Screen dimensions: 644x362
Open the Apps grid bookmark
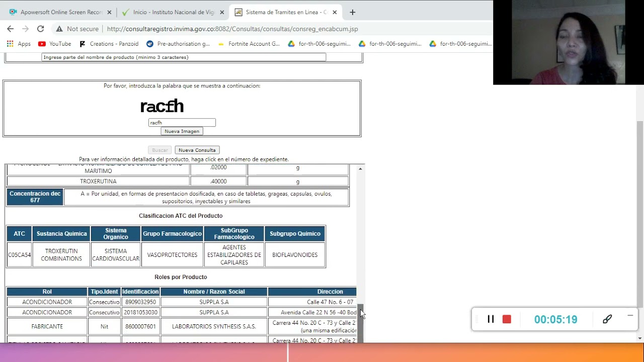pyautogui.click(x=18, y=44)
